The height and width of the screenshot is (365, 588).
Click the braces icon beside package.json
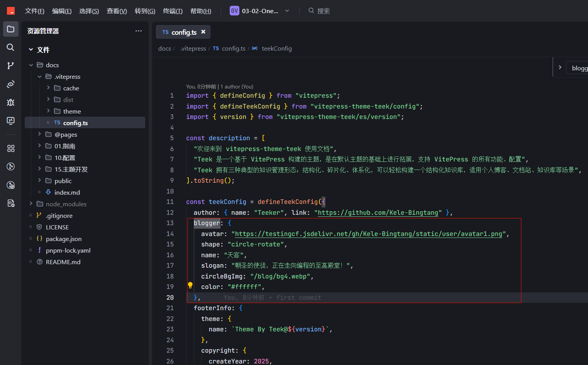(x=39, y=238)
